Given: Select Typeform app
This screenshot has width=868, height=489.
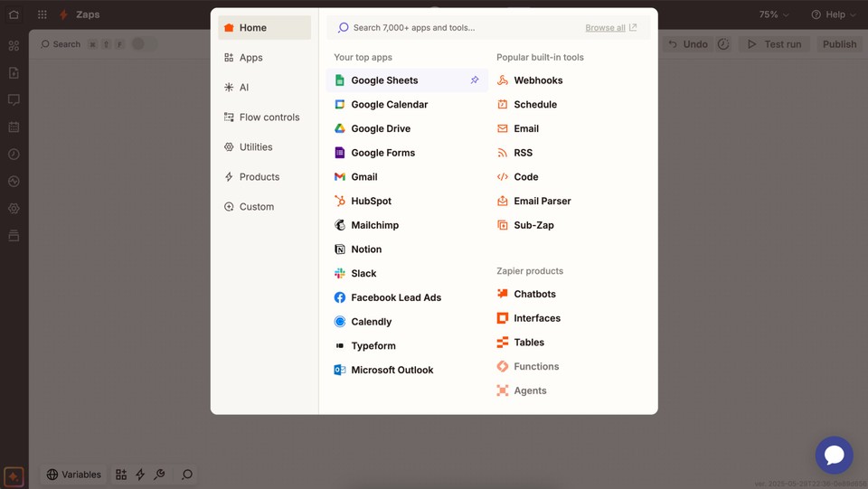Looking at the screenshot, I should coord(406,345).
